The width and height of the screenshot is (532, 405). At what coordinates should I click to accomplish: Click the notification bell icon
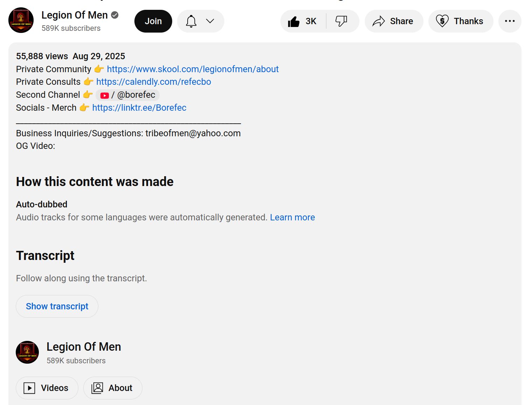point(191,21)
